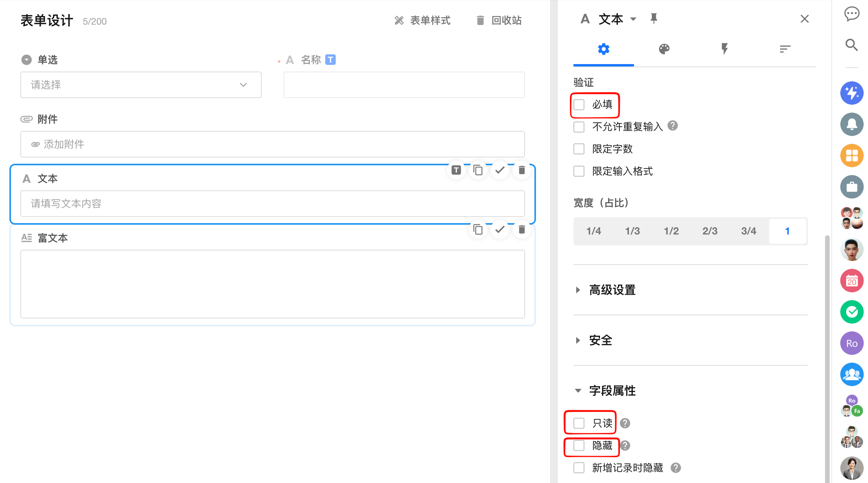Toggle the 隐藏 checkbox

tap(579, 445)
